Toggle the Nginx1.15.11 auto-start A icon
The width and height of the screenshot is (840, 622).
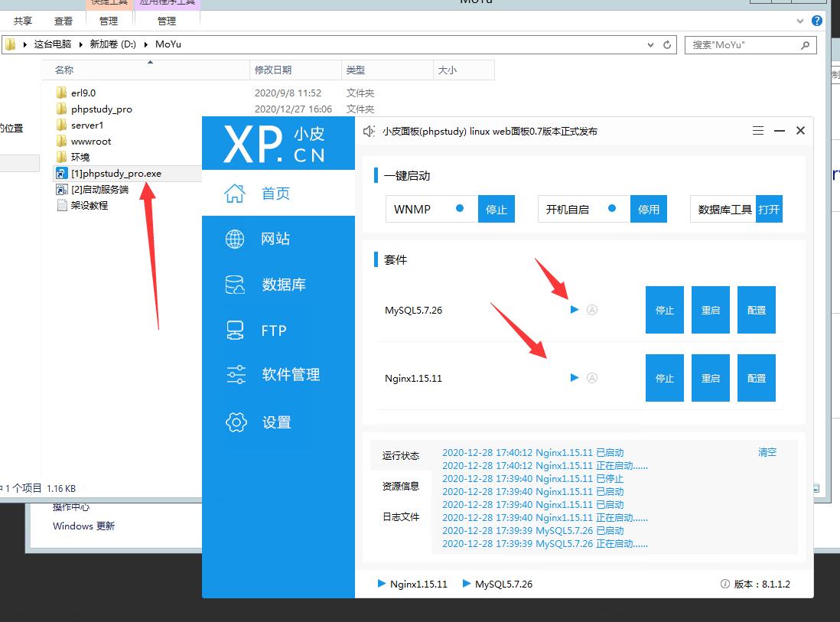point(591,378)
